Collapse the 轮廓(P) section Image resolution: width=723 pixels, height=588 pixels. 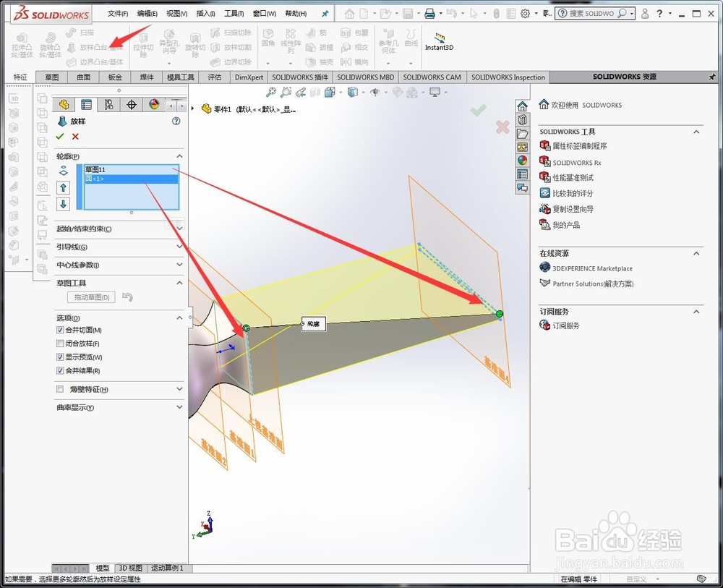coord(179,156)
